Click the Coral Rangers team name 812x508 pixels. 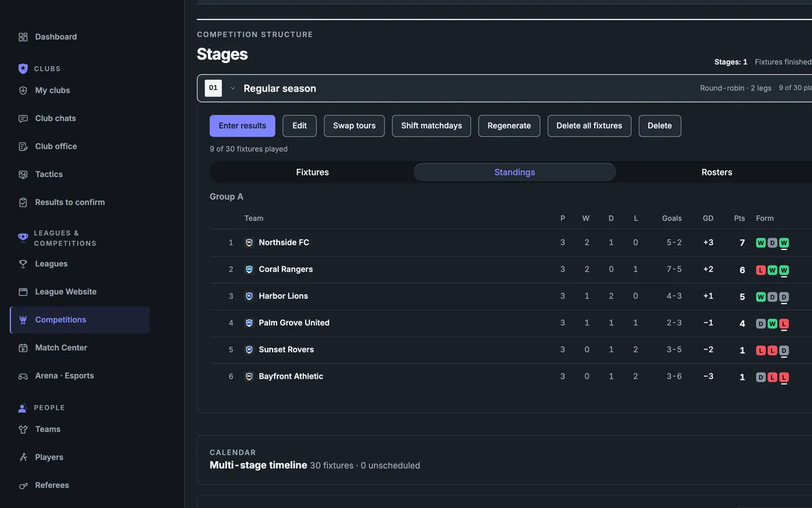tap(286, 269)
